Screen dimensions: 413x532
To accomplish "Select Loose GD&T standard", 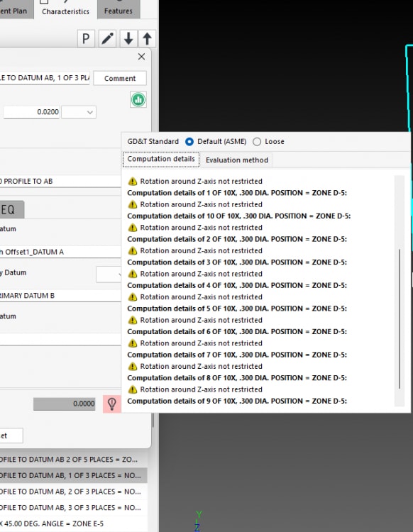I will [x=257, y=141].
